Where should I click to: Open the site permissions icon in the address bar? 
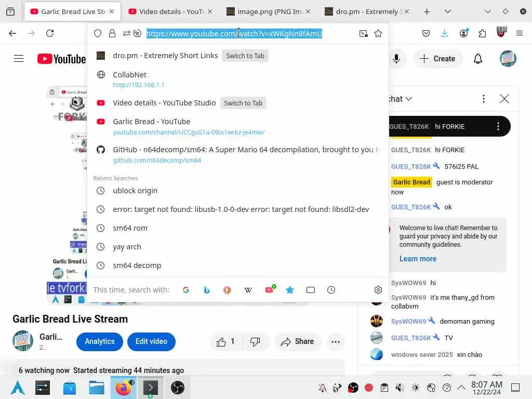(x=127, y=33)
